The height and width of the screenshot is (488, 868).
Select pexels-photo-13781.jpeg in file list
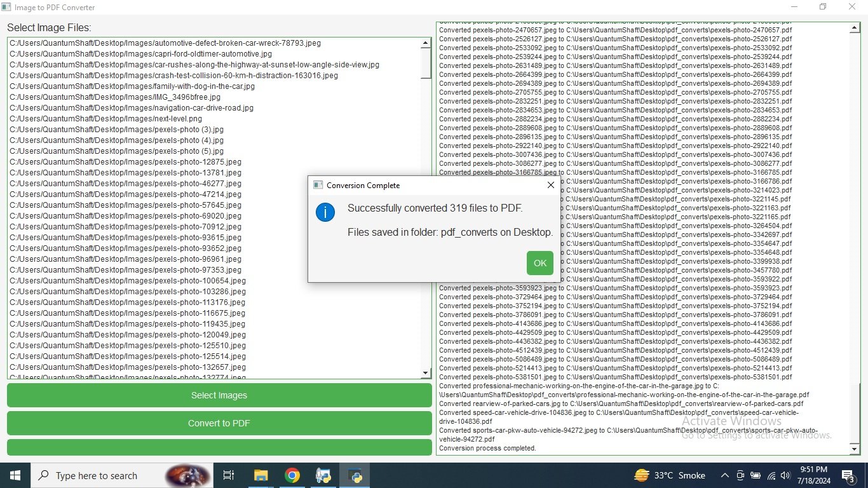125,173
